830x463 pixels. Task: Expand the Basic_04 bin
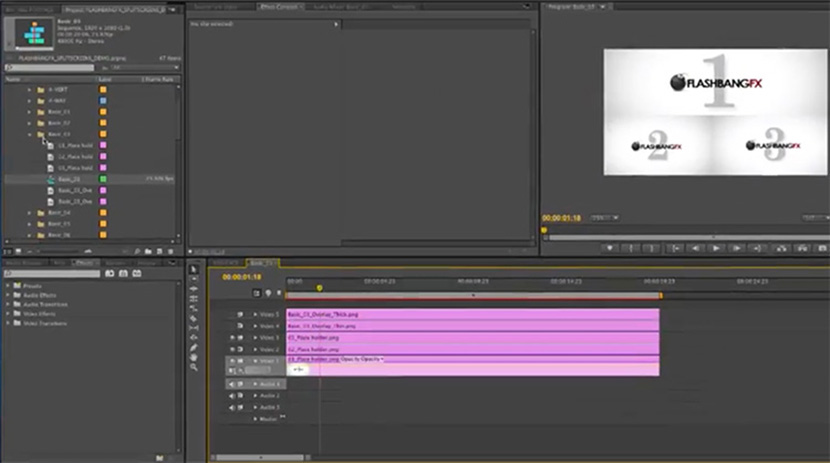[29, 213]
